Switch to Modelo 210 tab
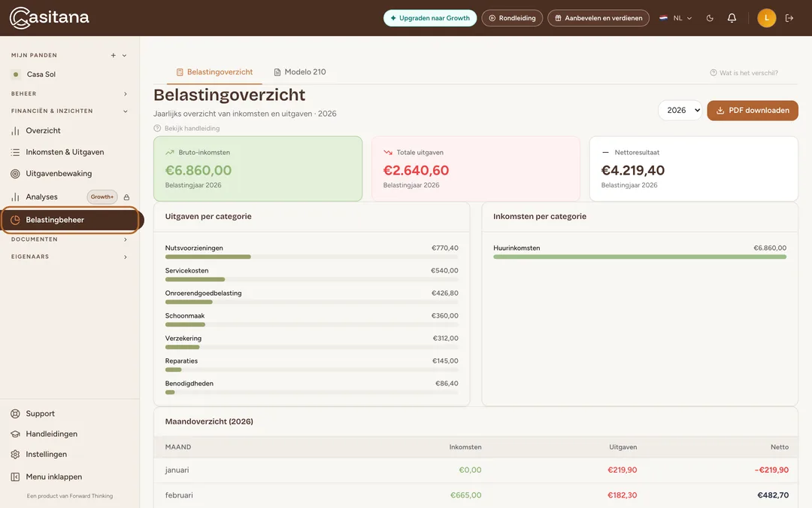The width and height of the screenshot is (812, 508). [300, 72]
